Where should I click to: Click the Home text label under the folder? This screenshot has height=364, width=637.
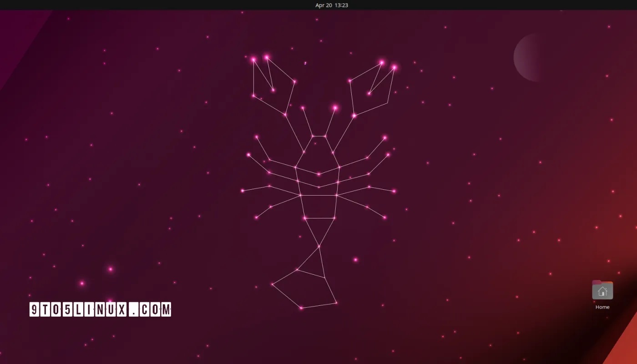pyautogui.click(x=602, y=307)
